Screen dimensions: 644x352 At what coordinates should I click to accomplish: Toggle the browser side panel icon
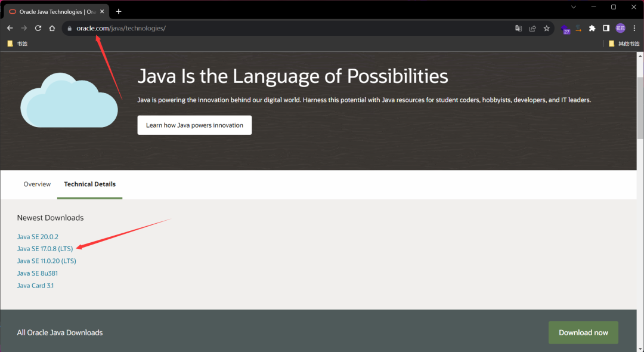[606, 29]
